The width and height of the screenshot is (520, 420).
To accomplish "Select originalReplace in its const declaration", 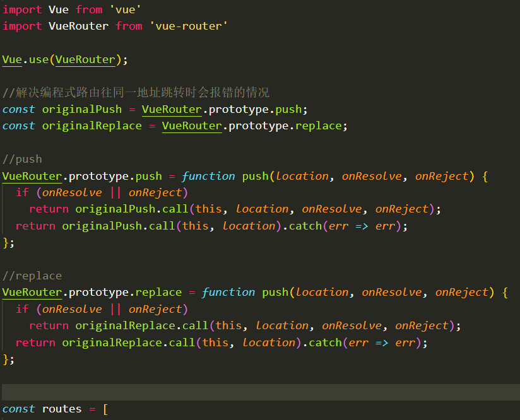I will tap(92, 126).
